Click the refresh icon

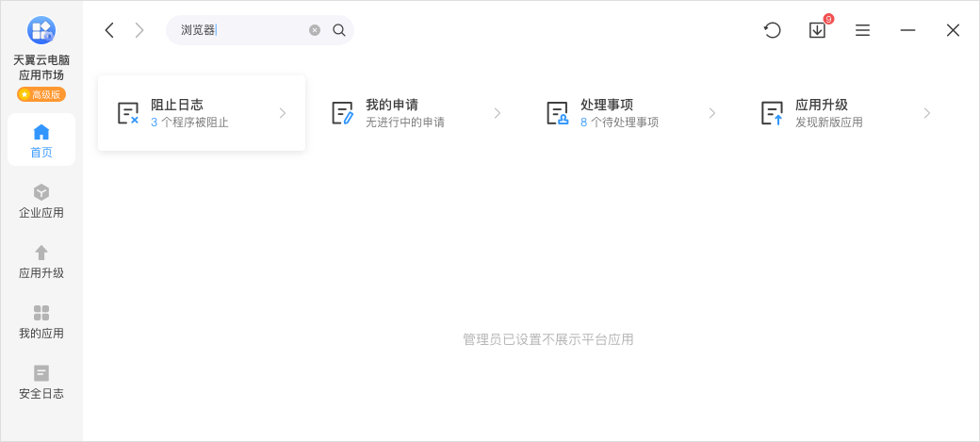pyautogui.click(x=773, y=30)
